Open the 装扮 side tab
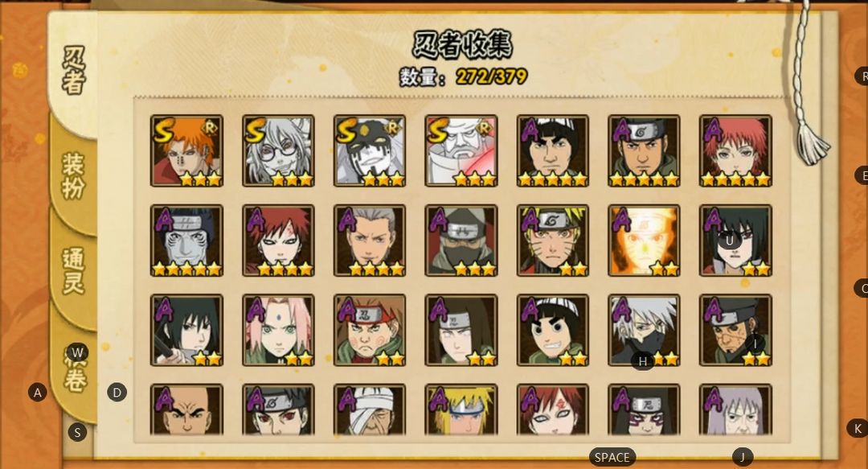The height and width of the screenshot is (469, 868). click(x=74, y=176)
